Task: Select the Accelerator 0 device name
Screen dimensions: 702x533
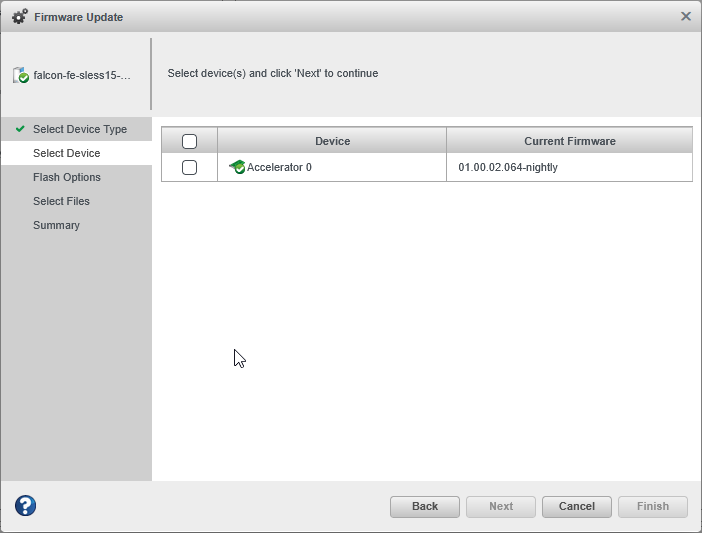Action: (x=279, y=167)
